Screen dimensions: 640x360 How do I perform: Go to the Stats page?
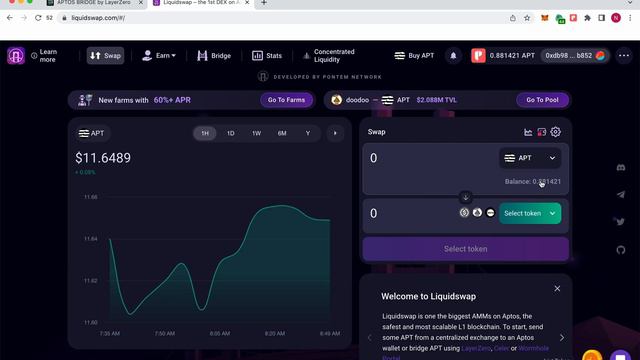[x=267, y=56]
